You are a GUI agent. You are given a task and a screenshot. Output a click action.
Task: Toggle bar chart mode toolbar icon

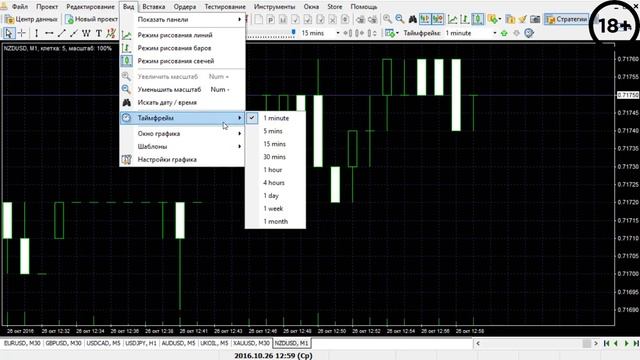pyautogui.click(x=464, y=19)
